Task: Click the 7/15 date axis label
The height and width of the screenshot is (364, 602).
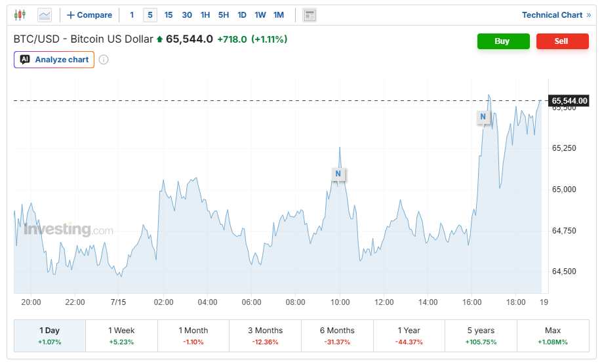Action: (x=118, y=302)
